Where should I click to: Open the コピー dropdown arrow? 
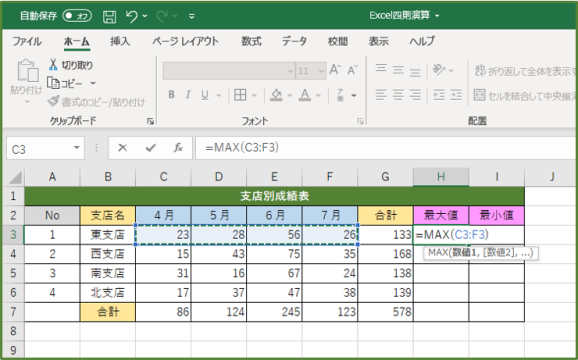93,83
